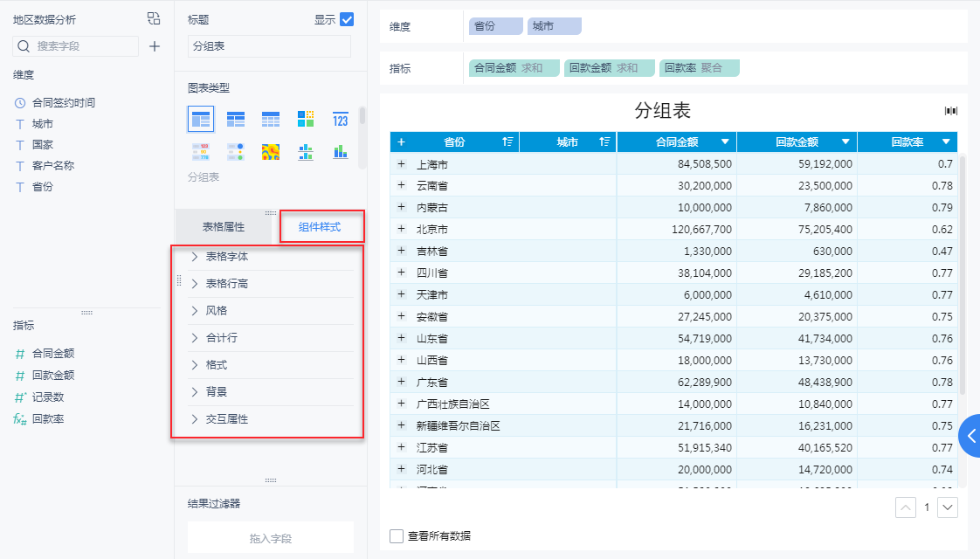Click the chart type list scrollbar
The image size is (980, 559).
tap(362, 117)
